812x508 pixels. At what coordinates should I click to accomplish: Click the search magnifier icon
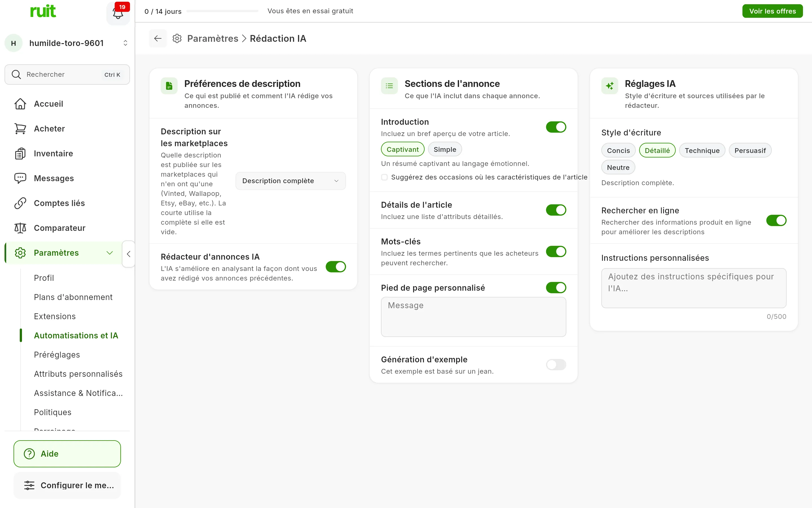[16, 74]
